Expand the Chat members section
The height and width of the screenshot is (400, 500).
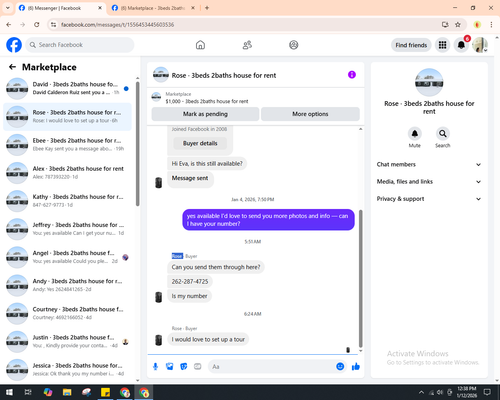(x=429, y=164)
